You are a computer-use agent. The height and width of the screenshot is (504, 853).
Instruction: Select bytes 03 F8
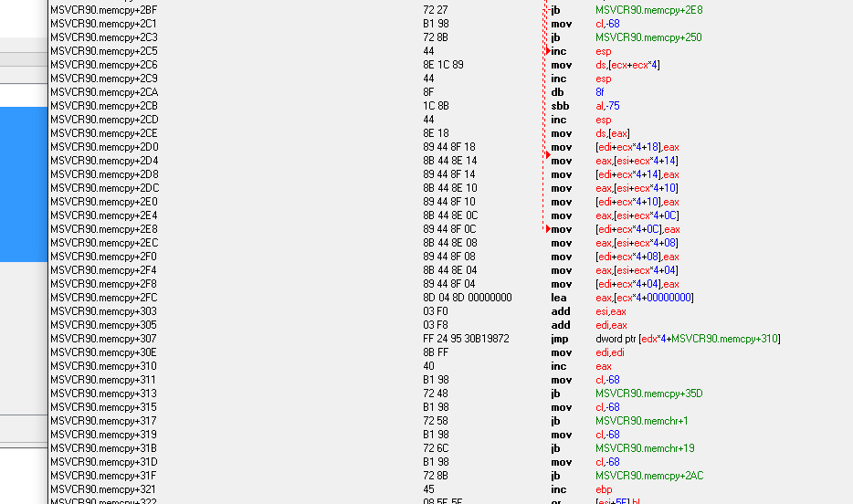point(435,325)
